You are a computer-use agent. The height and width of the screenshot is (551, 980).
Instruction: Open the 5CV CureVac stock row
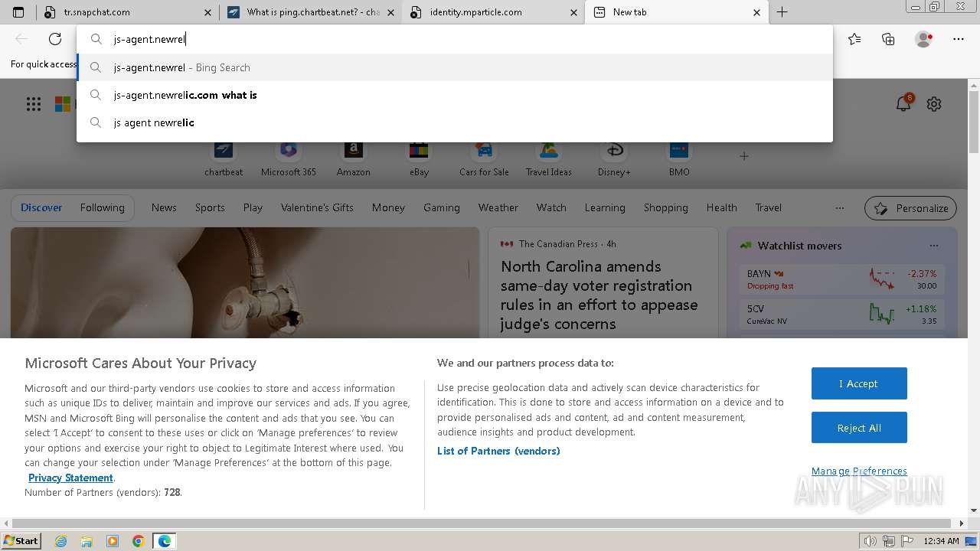coord(842,314)
